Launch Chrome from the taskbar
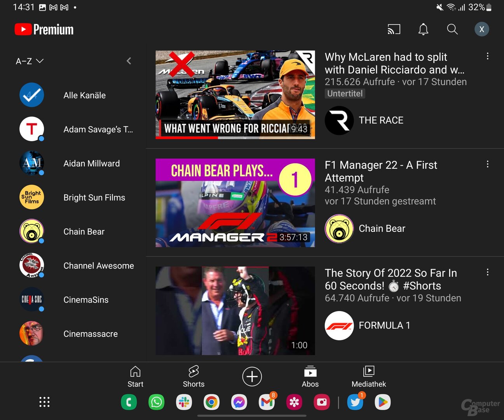Viewport: 504px width, 420px height. pyautogui.click(x=211, y=402)
